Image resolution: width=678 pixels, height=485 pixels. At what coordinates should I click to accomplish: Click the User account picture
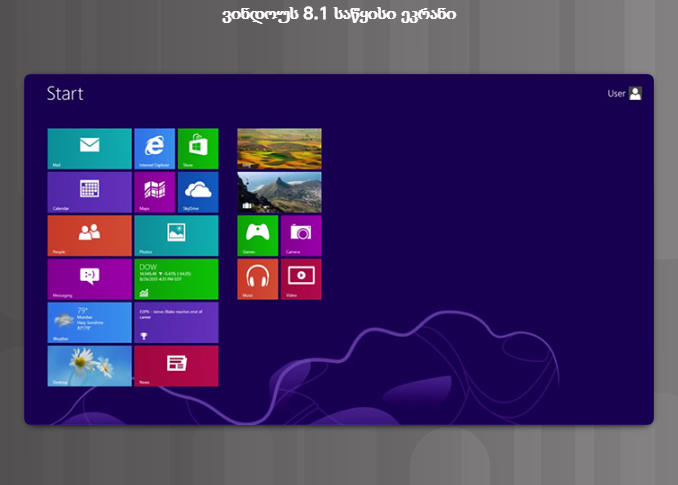coord(635,93)
